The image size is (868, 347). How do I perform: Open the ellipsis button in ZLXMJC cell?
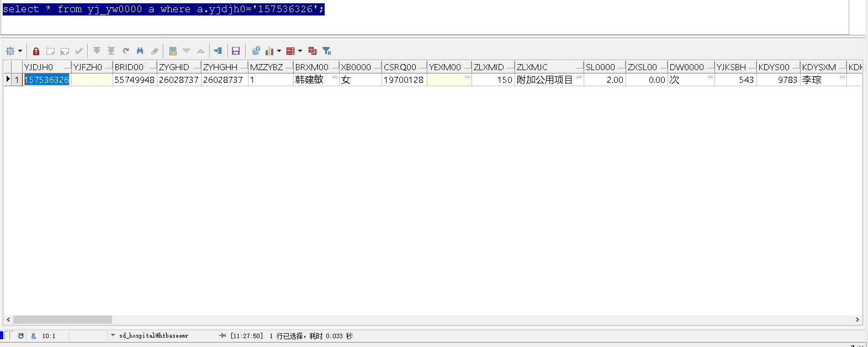click(x=579, y=77)
